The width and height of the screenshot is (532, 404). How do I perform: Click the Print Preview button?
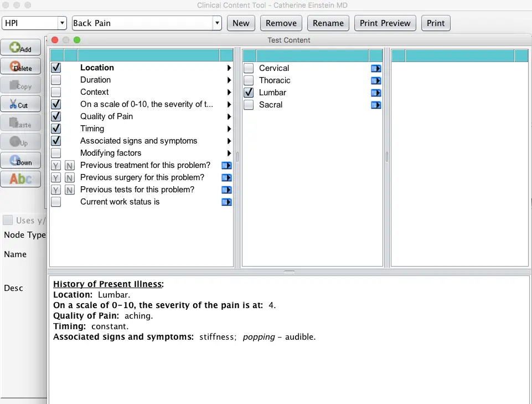pos(385,23)
